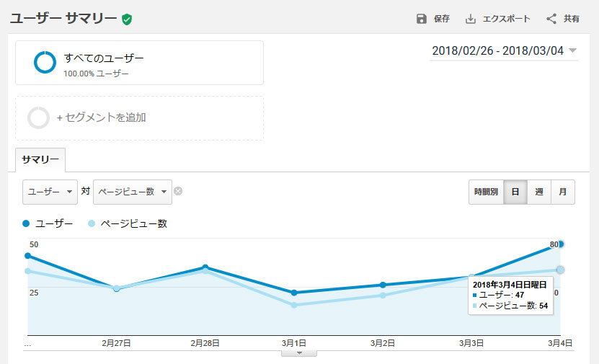Image resolution: width=599 pixels, height=364 pixels.
Task: Expand the chart annotation drawer arrow
Action: [299, 353]
